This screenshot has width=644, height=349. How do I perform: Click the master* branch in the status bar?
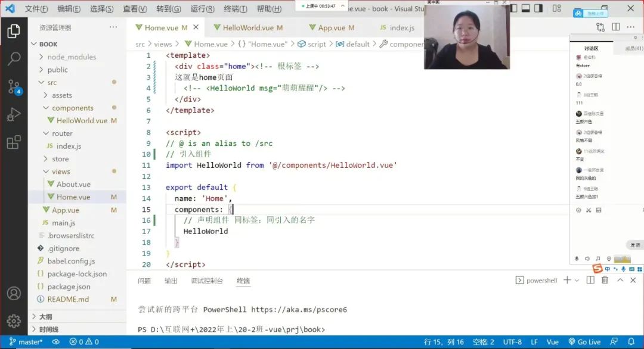coord(26,342)
